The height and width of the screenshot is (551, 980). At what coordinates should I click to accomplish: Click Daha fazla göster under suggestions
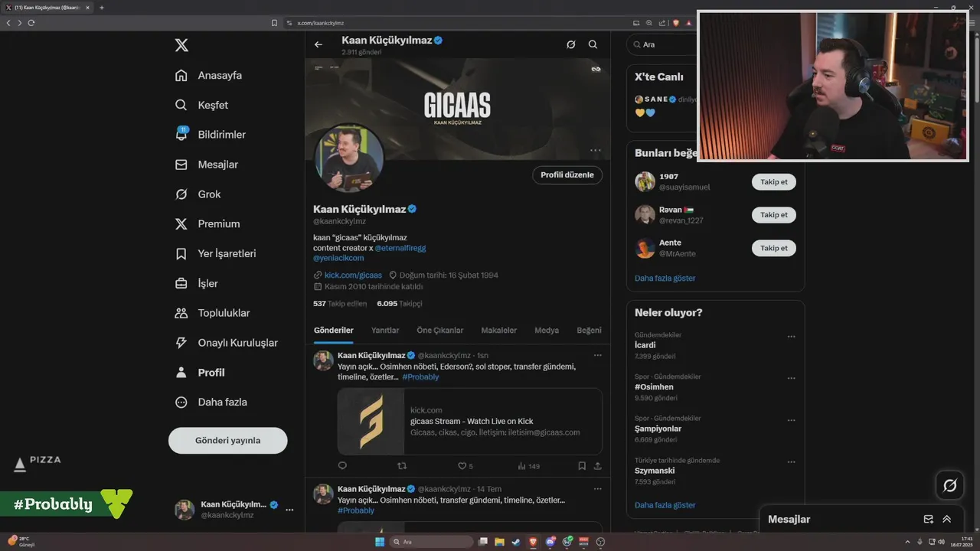(665, 278)
